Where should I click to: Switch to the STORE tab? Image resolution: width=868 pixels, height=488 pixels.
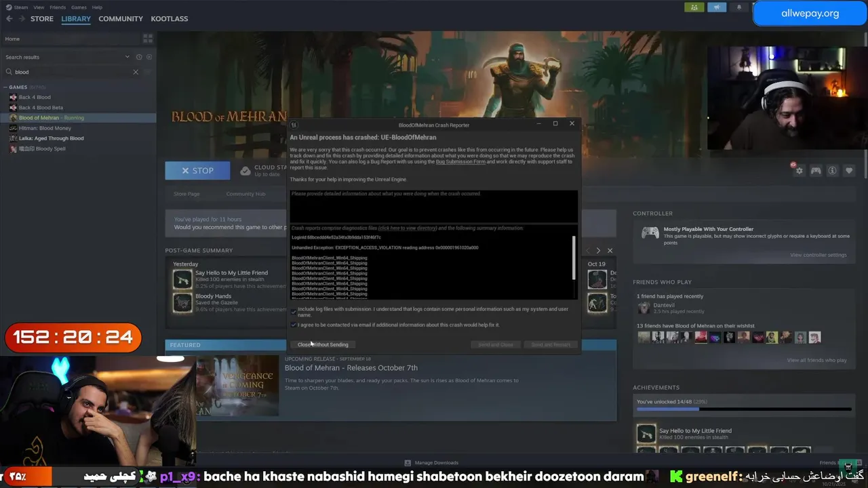pos(42,18)
